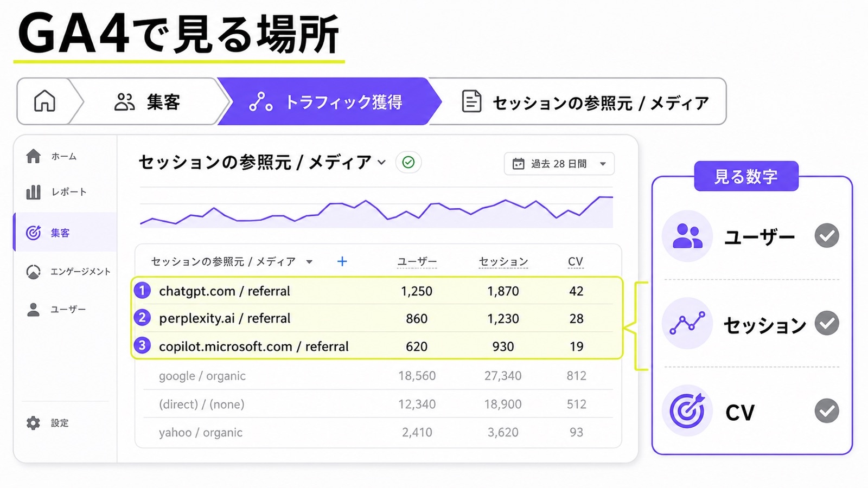Select the yahoo / organic row
This screenshot has height=488, width=868.
tap(378, 432)
